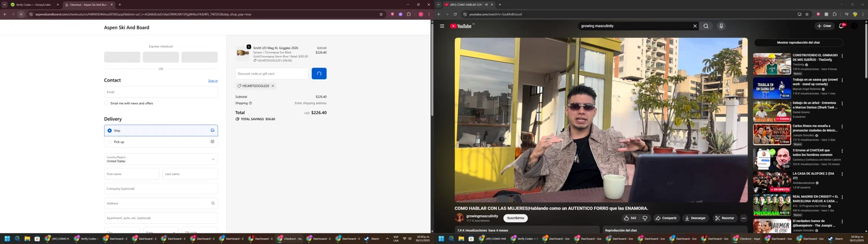Reload the YouTube page
Screen dimensions: 868x244
[455, 14]
